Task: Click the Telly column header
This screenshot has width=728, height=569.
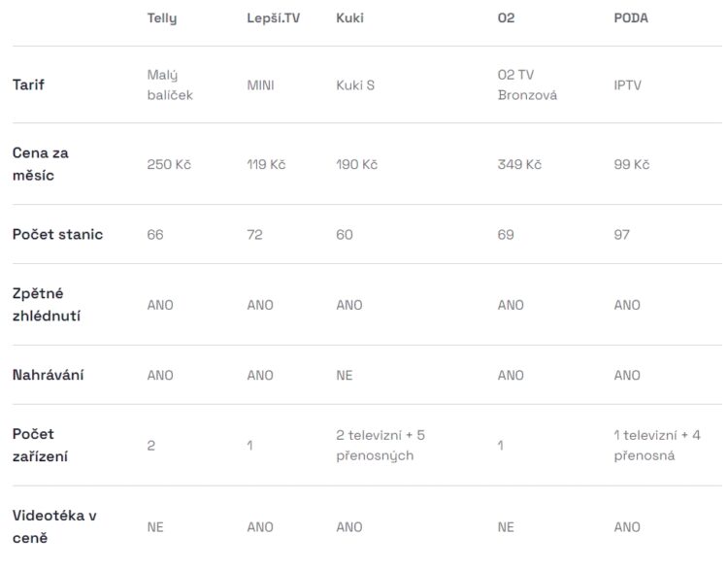Action: pos(162,18)
